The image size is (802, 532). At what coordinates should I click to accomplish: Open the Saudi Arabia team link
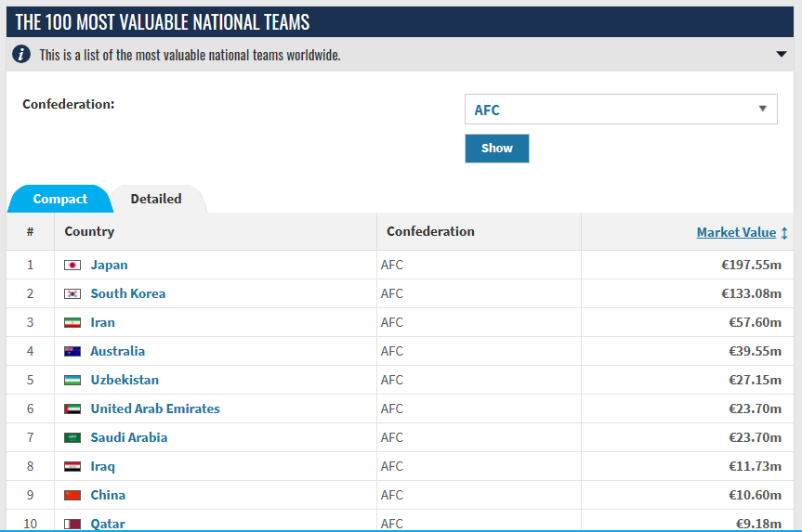129,437
